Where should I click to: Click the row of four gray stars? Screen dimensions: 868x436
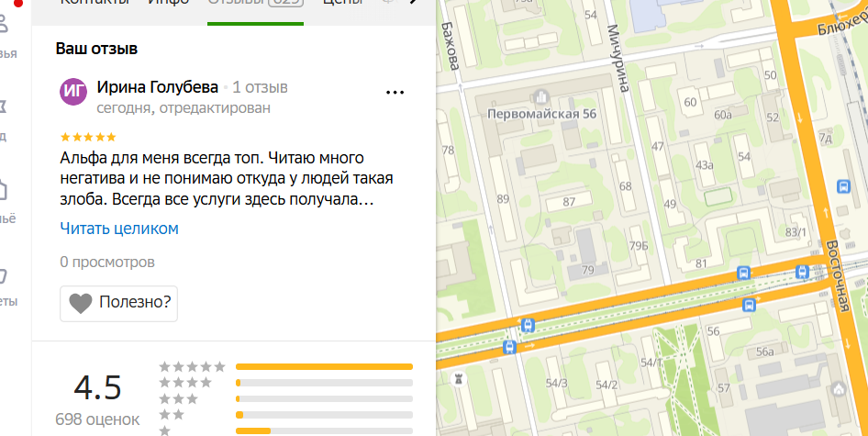click(185, 382)
